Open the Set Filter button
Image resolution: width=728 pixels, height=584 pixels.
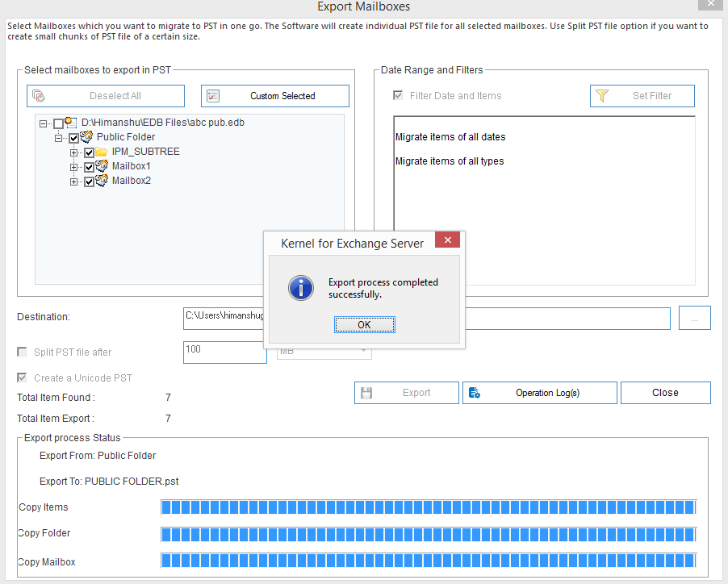tap(642, 96)
